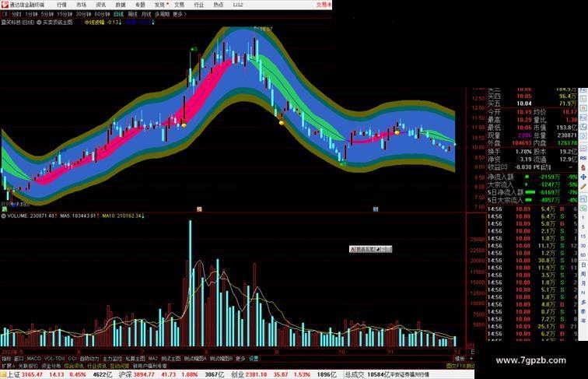Select the VOL-TDX indicator tab
This screenshot has height=379, width=588.
(54, 359)
